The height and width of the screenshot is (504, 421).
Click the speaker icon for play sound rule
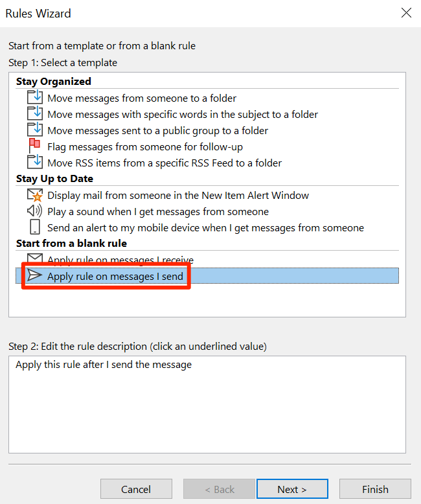[34, 211]
